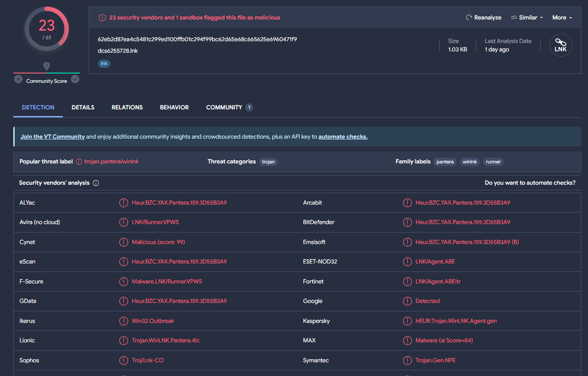Switch to the BEHAVIOR tab
This screenshot has width=588, height=376.
174,107
